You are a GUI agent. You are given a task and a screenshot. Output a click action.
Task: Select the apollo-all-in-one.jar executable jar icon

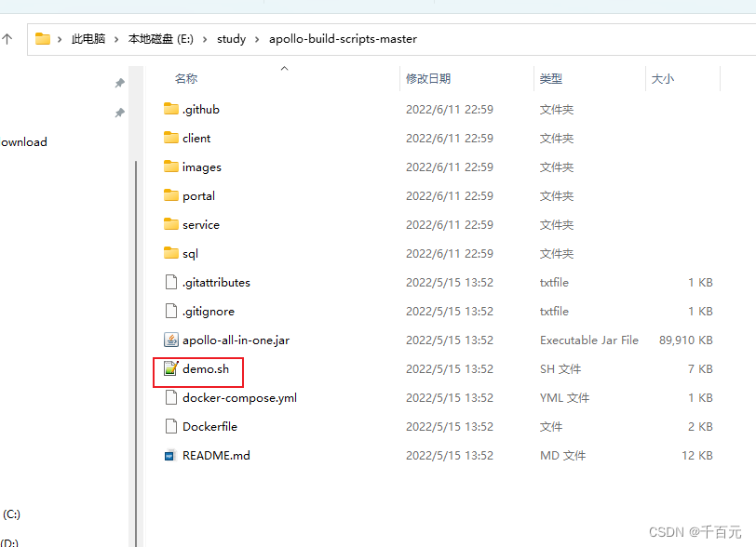click(x=171, y=340)
